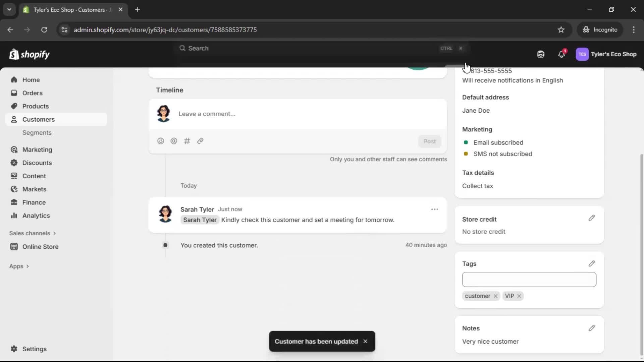
Task: Open the emoji picker in comment toolbar
Action: tap(161, 141)
